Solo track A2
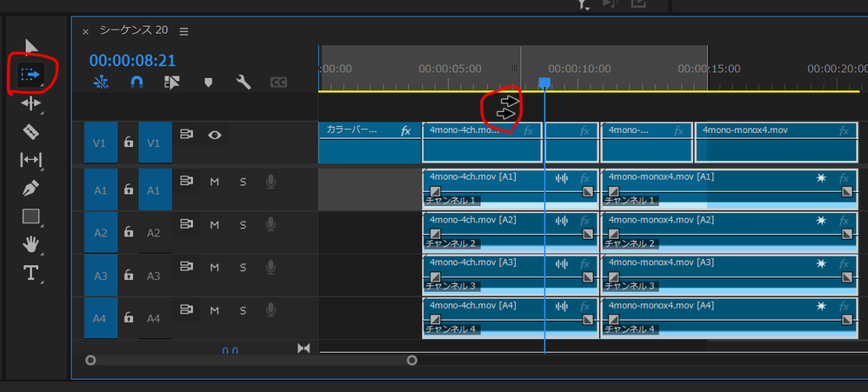Screen dimensions: 868x392 pyautogui.click(x=243, y=224)
